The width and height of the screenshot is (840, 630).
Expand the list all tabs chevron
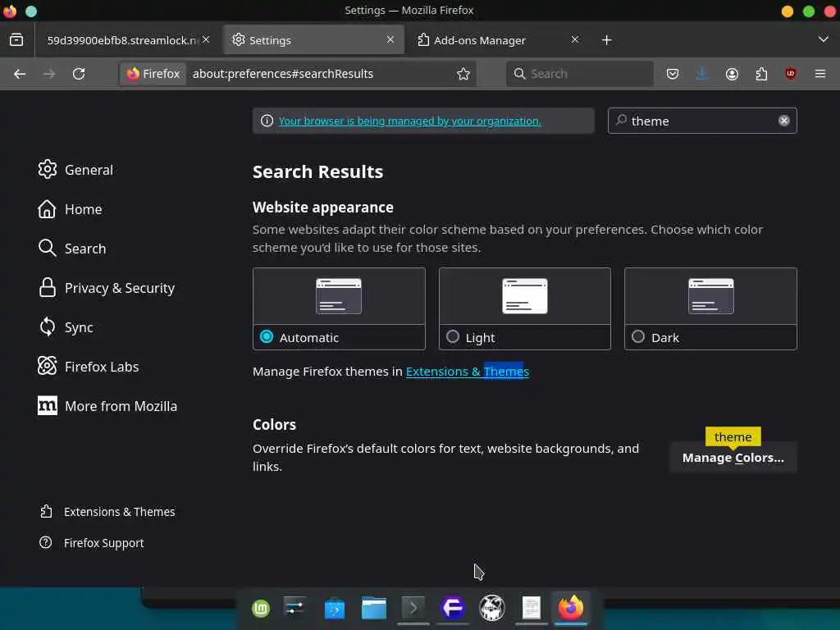[824, 39]
